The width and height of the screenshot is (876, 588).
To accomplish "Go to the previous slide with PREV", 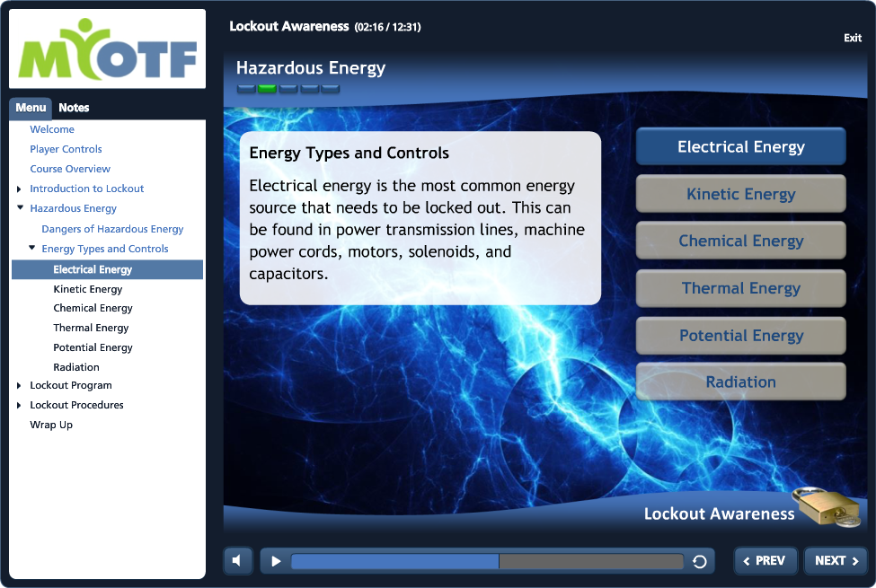I will [765, 561].
